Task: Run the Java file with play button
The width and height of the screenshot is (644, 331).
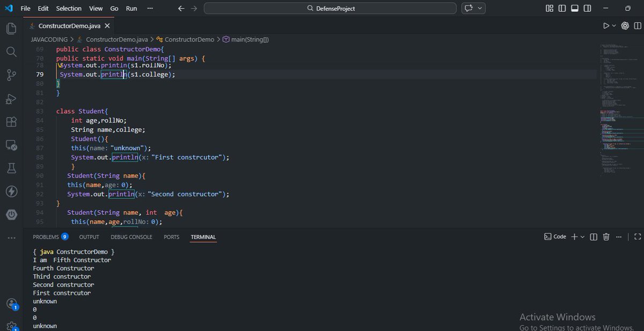Action: tap(606, 26)
